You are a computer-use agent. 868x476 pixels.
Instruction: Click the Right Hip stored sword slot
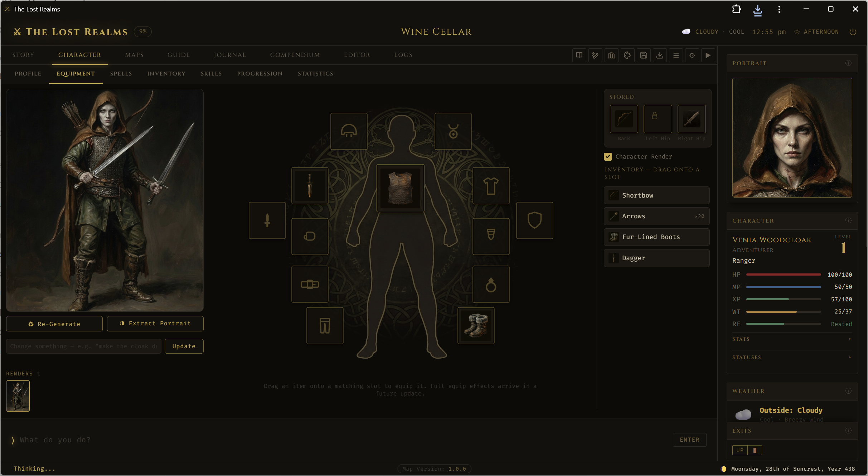pos(692,119)
